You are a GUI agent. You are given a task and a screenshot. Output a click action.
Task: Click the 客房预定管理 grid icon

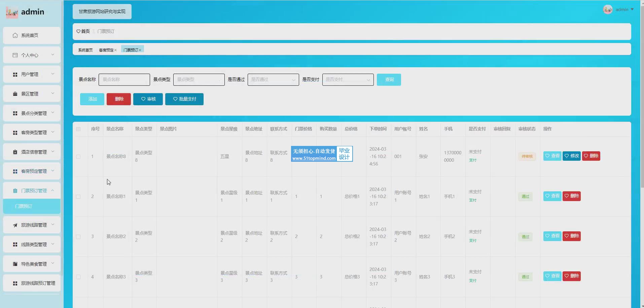click(x=15, y=171)
